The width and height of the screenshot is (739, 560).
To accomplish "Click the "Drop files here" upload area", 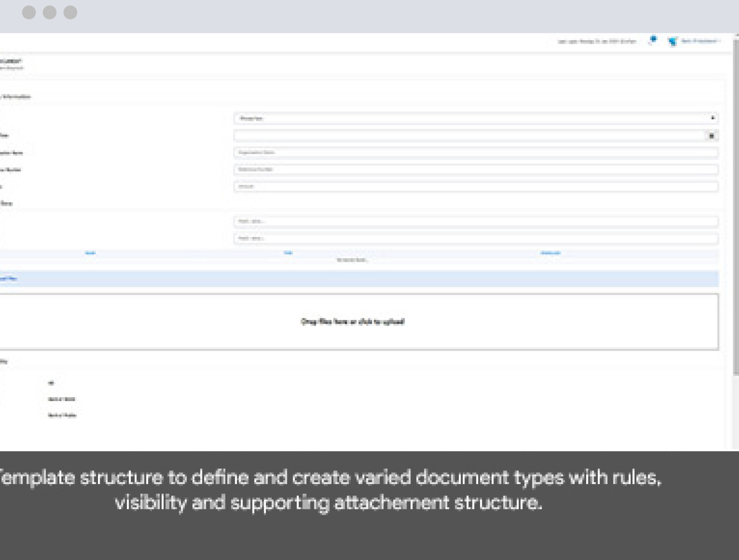I will (x=353, y=322).
